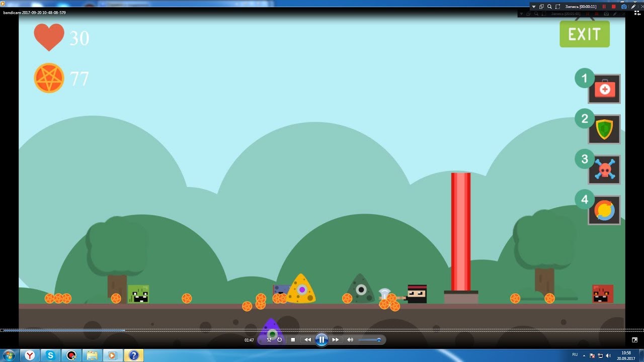This screenshot has height=362, width=644.
Task: Open File Explorer from taskbar
Action: [x=92, y=355]
